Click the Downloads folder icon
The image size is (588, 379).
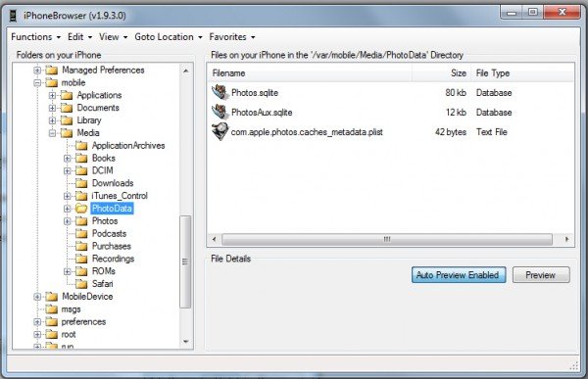[81, 183]
